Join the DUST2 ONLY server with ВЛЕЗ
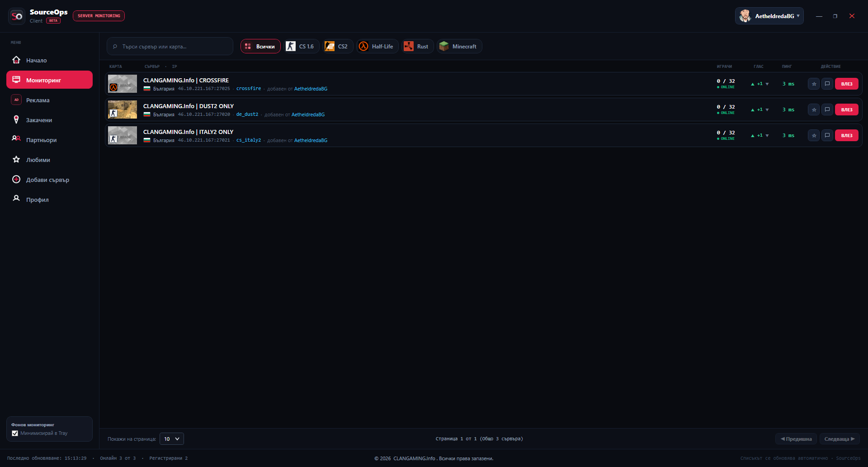 (x=847, y=110)
